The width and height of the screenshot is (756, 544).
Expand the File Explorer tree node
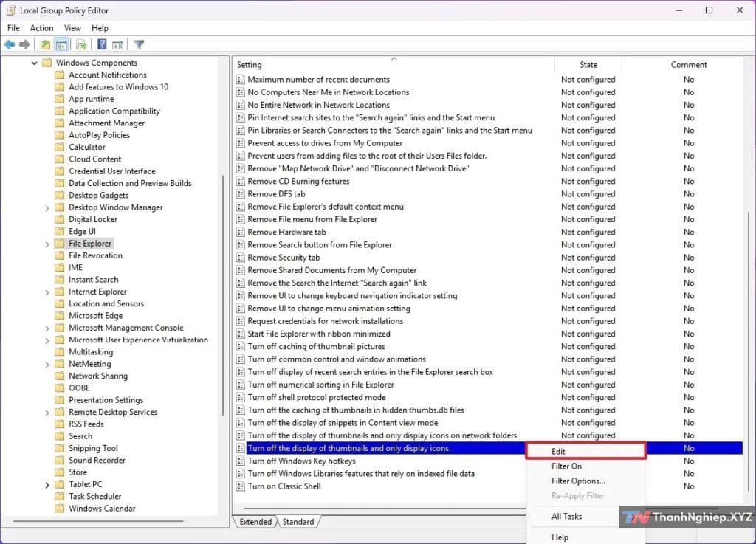point(47,244)
